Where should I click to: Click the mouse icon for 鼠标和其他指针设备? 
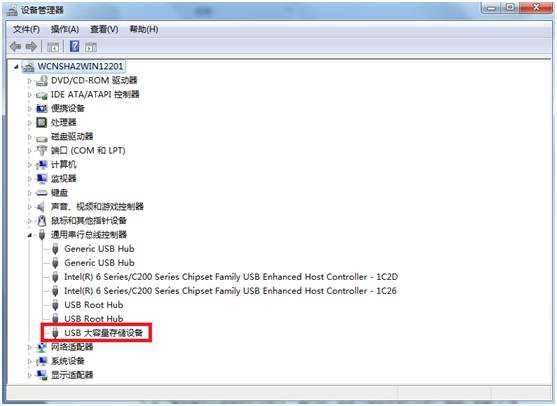[x=42, y=221]
